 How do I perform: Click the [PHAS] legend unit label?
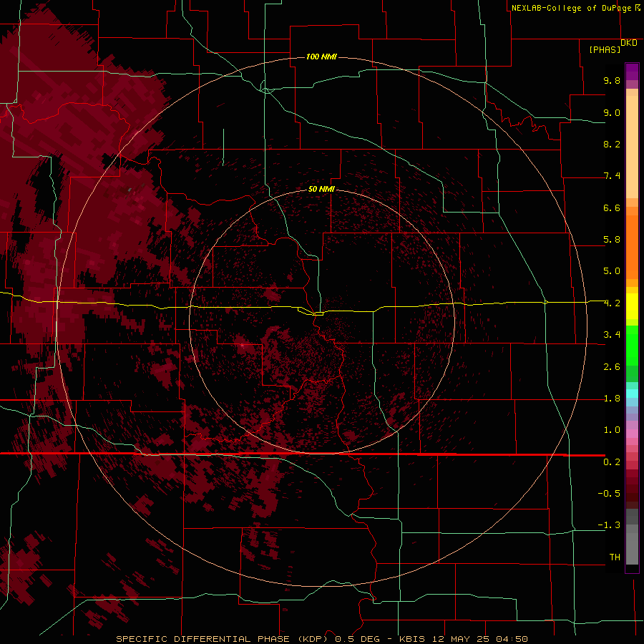coord(605,49)
